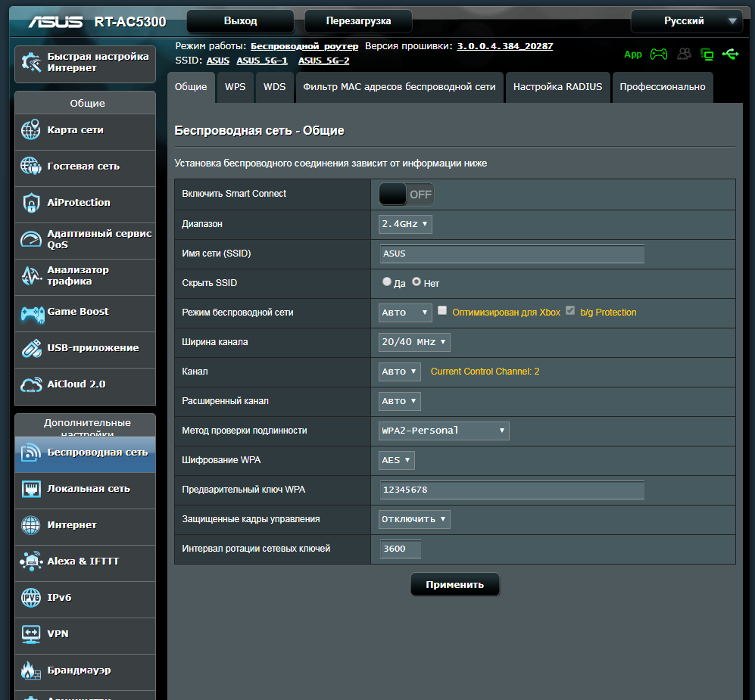Viewport: 755px width, 700px height.
Task: Click the Firewall (Брандмауэр) flame icon
Action: (x=31, y=670)
